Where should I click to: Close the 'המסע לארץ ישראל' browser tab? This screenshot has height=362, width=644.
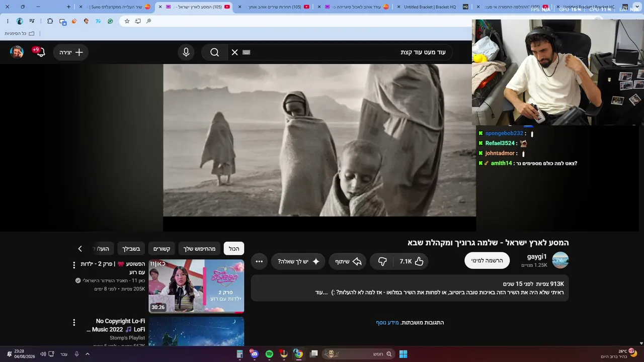160,7
